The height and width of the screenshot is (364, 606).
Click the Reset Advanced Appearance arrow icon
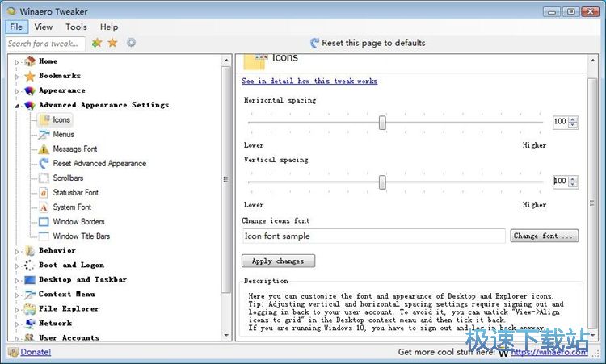click(x=44, y=163)
